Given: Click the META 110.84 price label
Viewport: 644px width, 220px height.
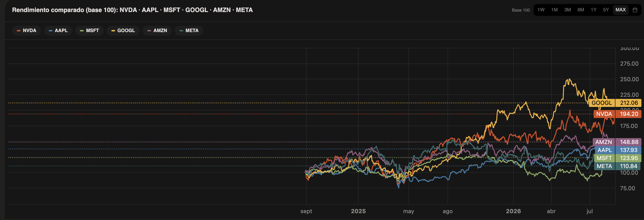Looking at the screenshot, I should pos(618,166).
